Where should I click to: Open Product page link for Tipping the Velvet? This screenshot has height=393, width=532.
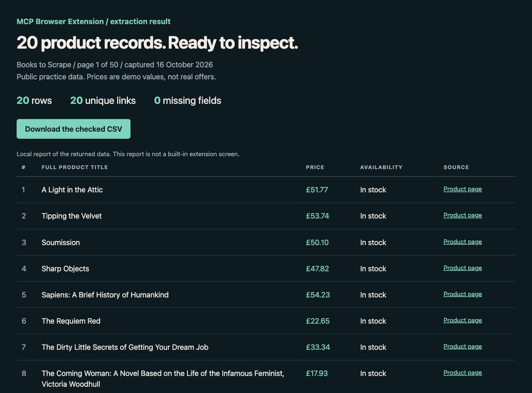point(463,215)
